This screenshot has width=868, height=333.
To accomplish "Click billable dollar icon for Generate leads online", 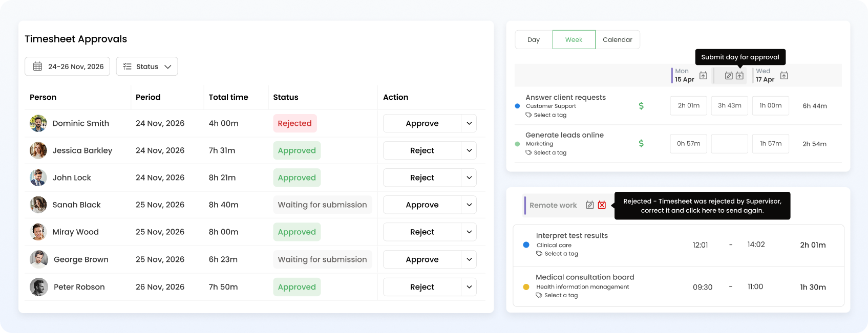I will (641, 144).
